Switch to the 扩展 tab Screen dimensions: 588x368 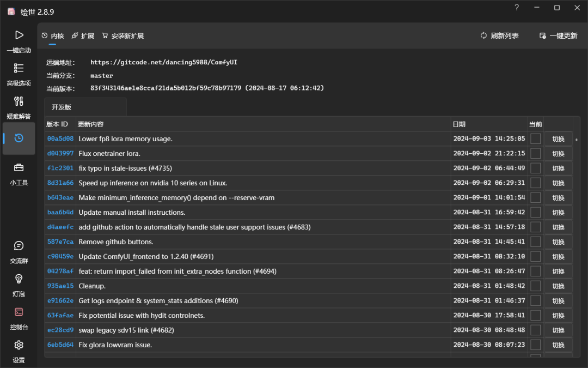click(83, 35)
